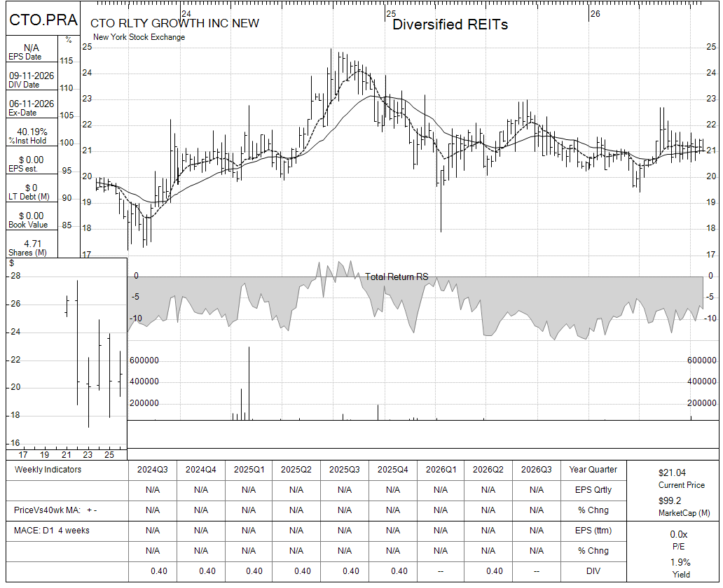723x588 pixels.
Task: Click the $28 level on long-term mini chart
Action: click(15, 276)
